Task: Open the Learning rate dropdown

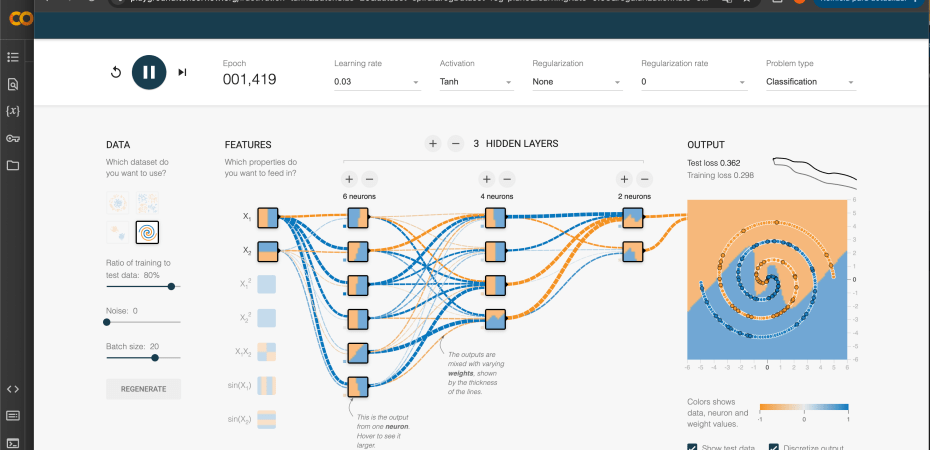Action: click(377, 82)
